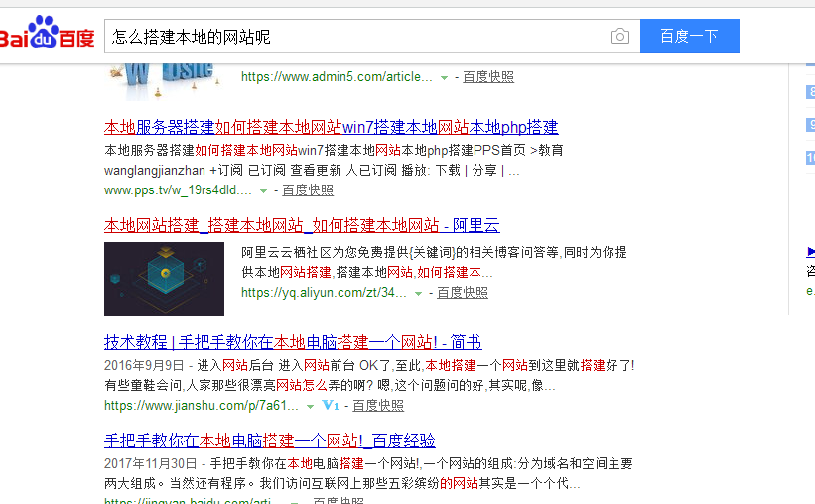Open www.pps.tv result URL

click(178, 190)
